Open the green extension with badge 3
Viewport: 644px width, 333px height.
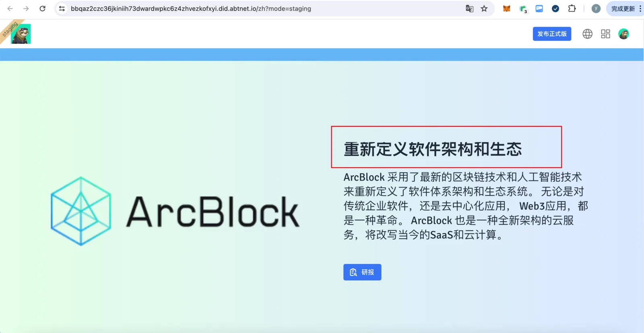click(x=523, y=9)
